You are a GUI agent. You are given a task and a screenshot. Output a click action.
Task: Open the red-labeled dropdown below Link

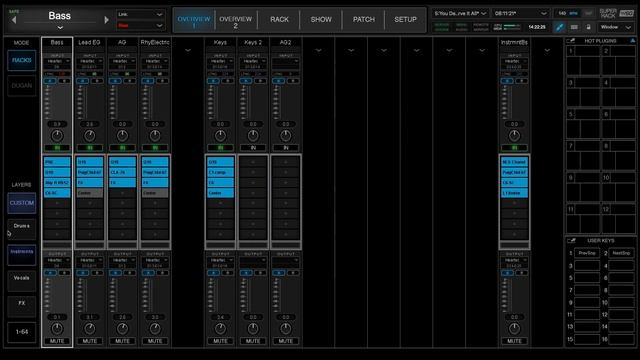140,26
